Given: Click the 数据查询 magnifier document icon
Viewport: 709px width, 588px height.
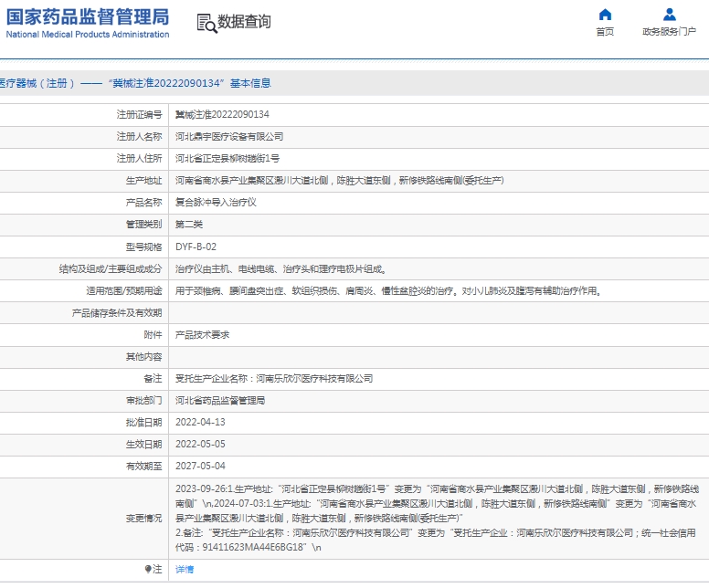Looking at the screenshot, I should [207, 23].
